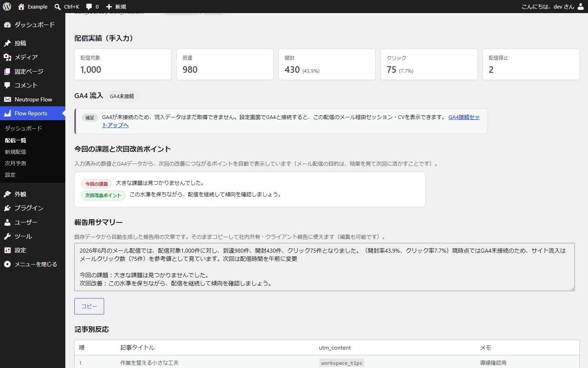This screenshot has height=368, width=588.
Task: Click the メモ column header
Action: point(486,348)
